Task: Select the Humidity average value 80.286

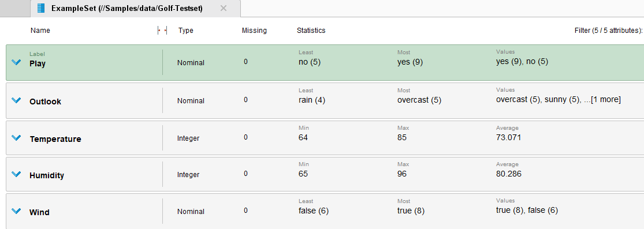Action: pos(508,174)
